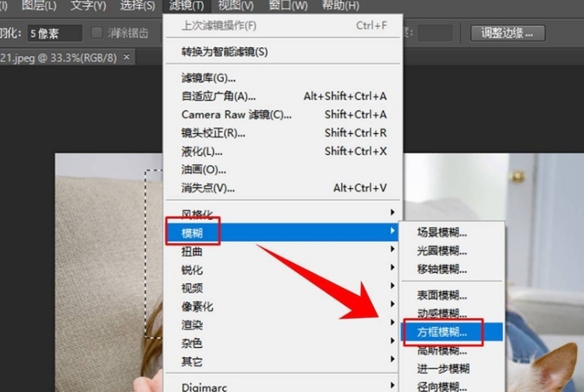The width and height of the screenshot is (584, 392).
Task: Expand the 视频 video submenu
Action: [x=283, y=288]
